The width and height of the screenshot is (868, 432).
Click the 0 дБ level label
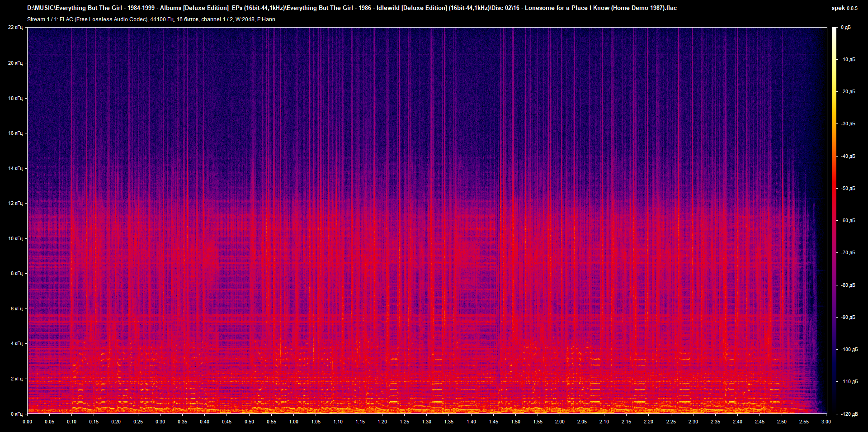846,28
